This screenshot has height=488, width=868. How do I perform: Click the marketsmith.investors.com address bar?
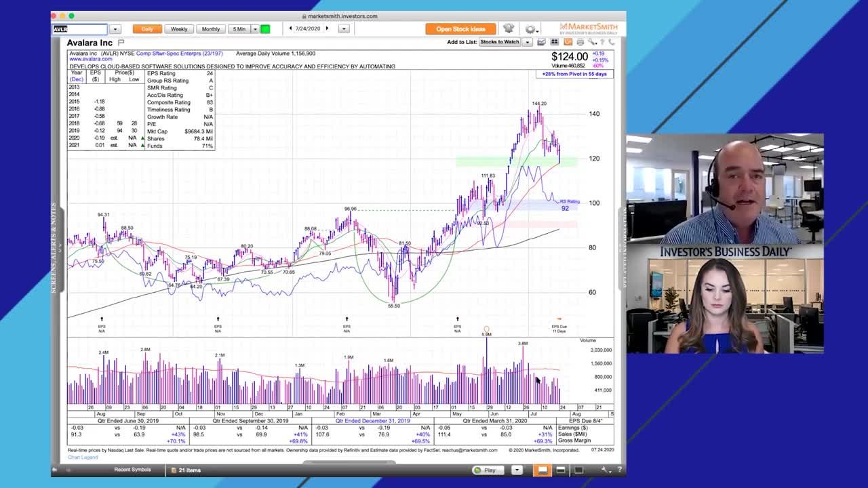pyautogui.click(x=339, y=16)
